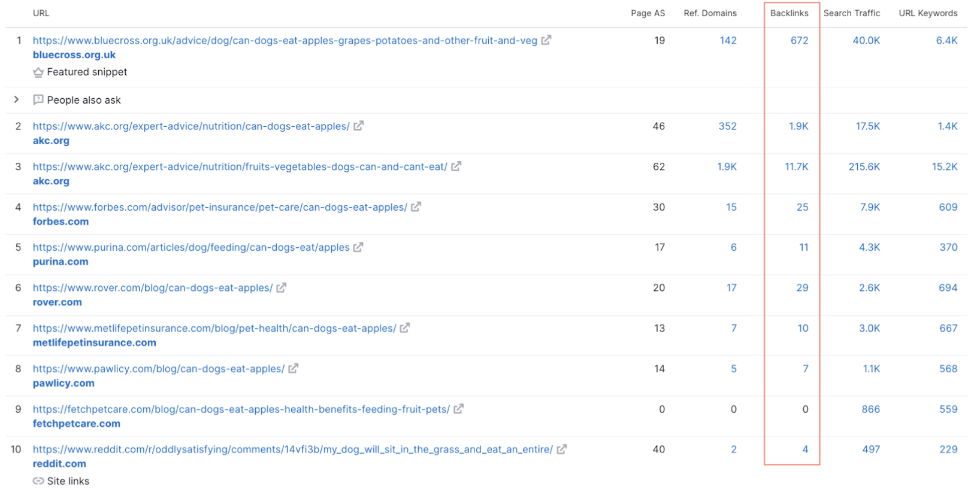
Task: Open 40.0K search traffic value
Action: click(866, 41)
